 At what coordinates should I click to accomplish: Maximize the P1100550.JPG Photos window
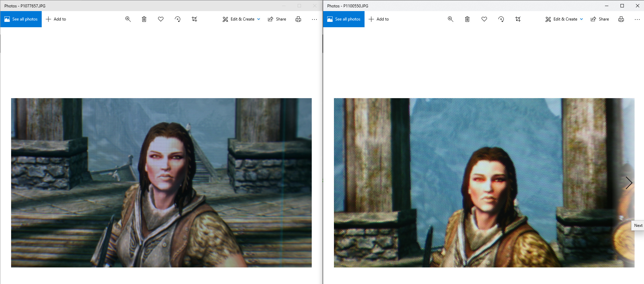pos(622,6)
